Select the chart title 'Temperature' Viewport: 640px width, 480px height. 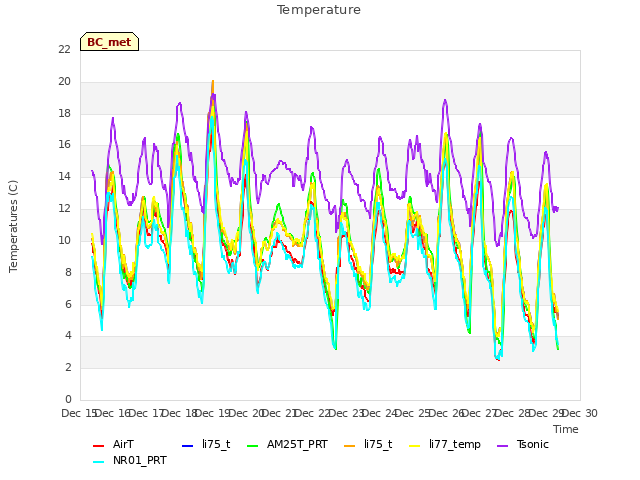click(x=319, y=10)
